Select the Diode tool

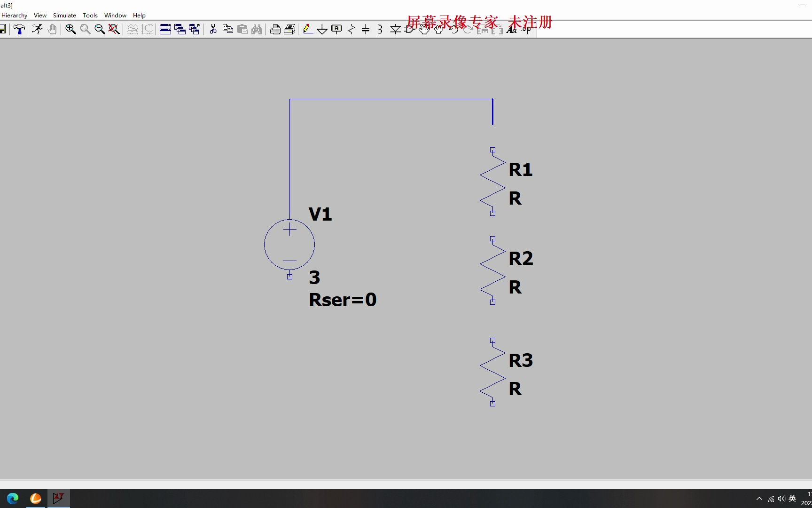click(x=395, y=29)
